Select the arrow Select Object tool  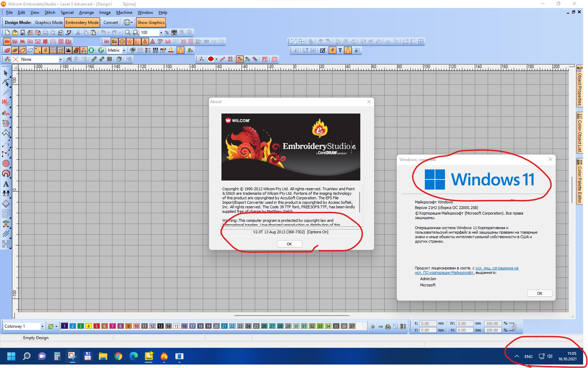point(6,73)
